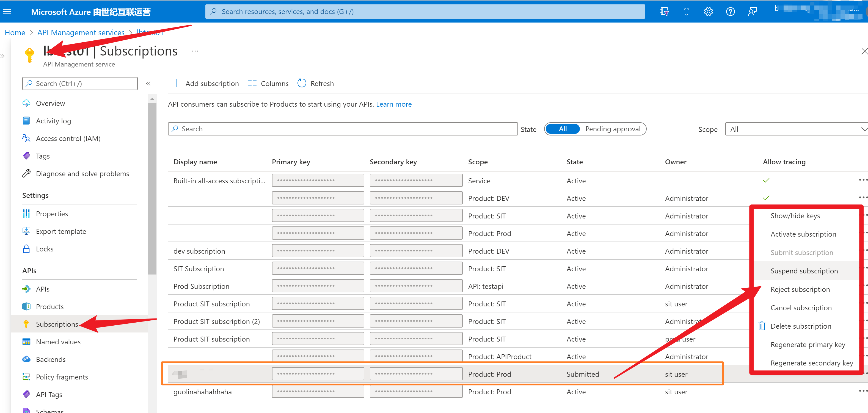This screenshot has height=413, width=868.
Task: Switch state filter to Pending approval
Action: pyautogui.click(x=612, y=129)
